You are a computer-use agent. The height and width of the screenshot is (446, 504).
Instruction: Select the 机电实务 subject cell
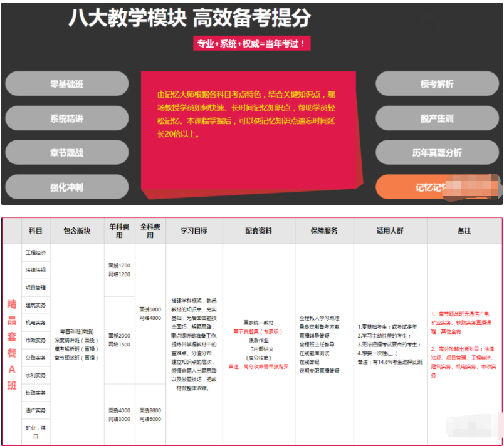36,323
